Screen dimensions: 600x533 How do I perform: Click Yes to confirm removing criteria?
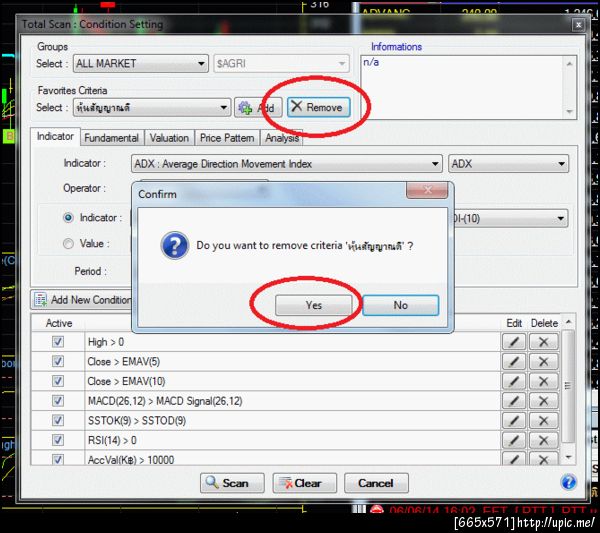coord(313,305)
